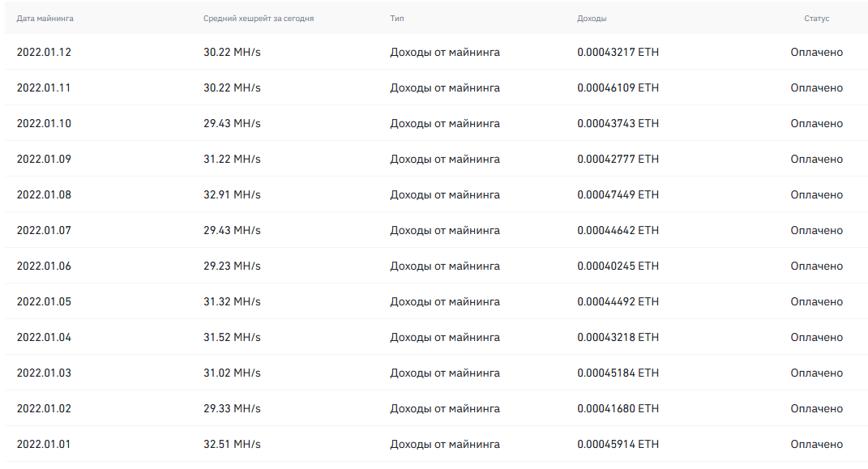Click the income 0.00046109 ETH

tap(618, 88)
